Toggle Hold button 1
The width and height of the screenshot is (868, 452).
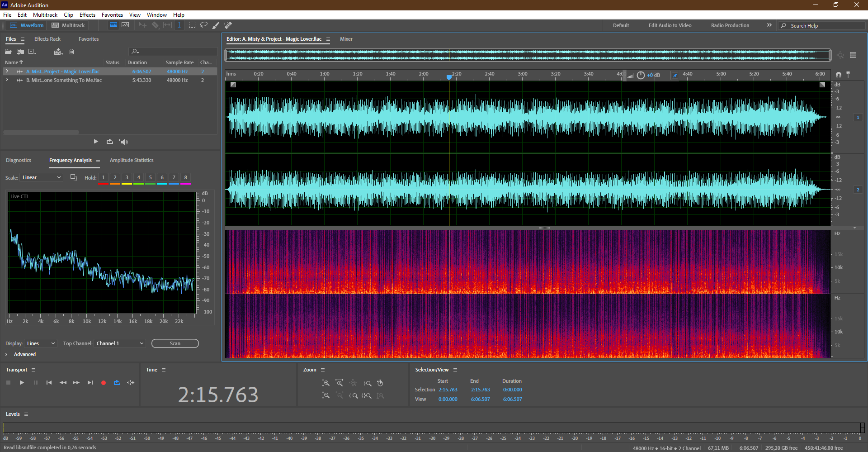(x=103, y=178)
